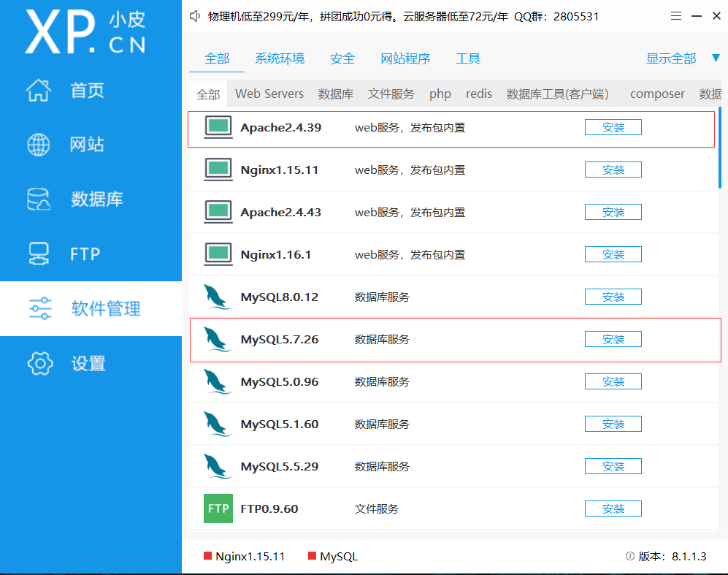Viewport: 728px width, 575px height.
Task: Install FTP0.9.60 with 安装 button
Action: tap(613, 509)
